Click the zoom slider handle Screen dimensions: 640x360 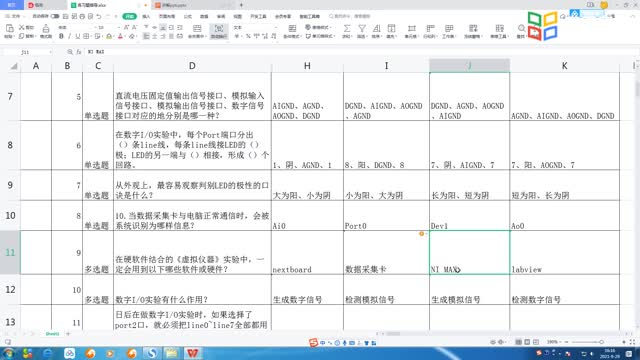(x=601, y=342)
